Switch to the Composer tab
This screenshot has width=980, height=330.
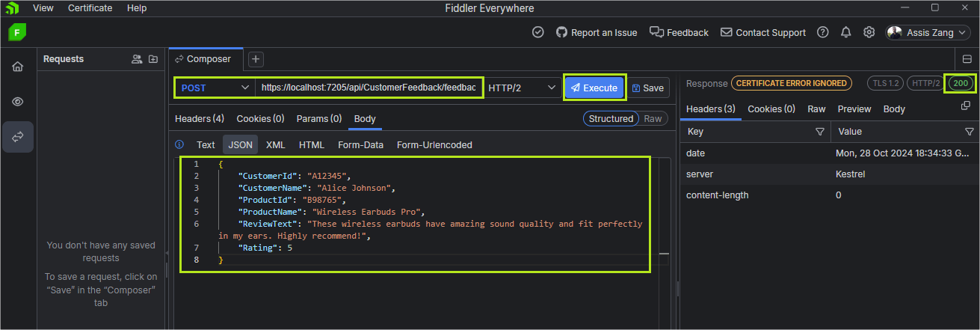(204, 59)
